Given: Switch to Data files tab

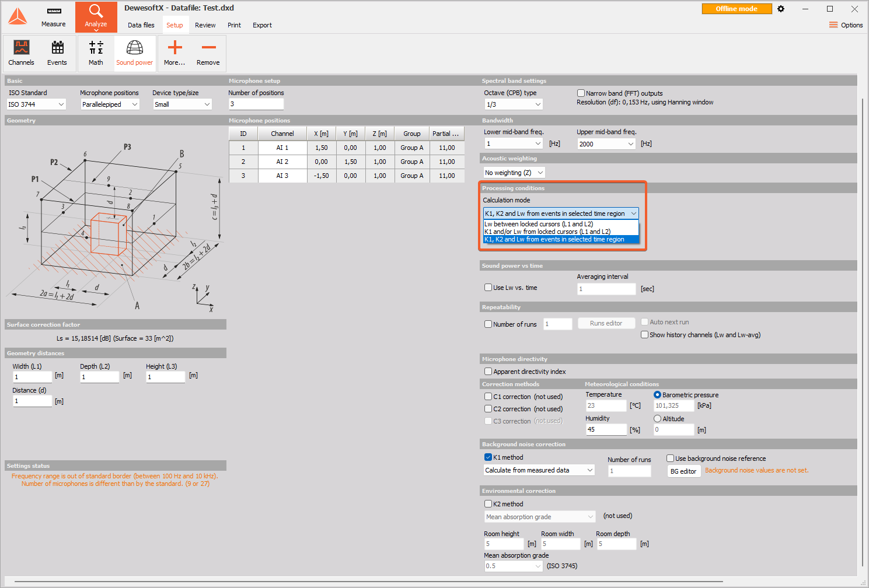Looking at the screenshot, I should [141, 25].
